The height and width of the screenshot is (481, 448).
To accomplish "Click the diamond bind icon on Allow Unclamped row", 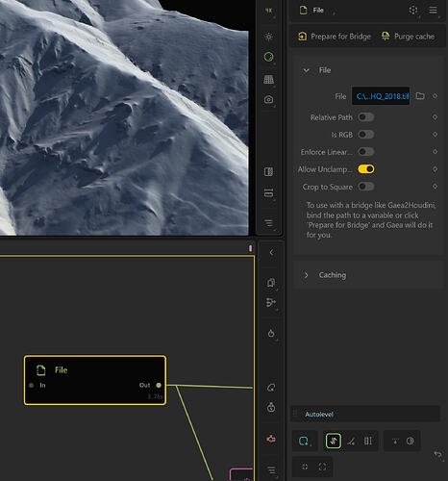I will [435, 169].
